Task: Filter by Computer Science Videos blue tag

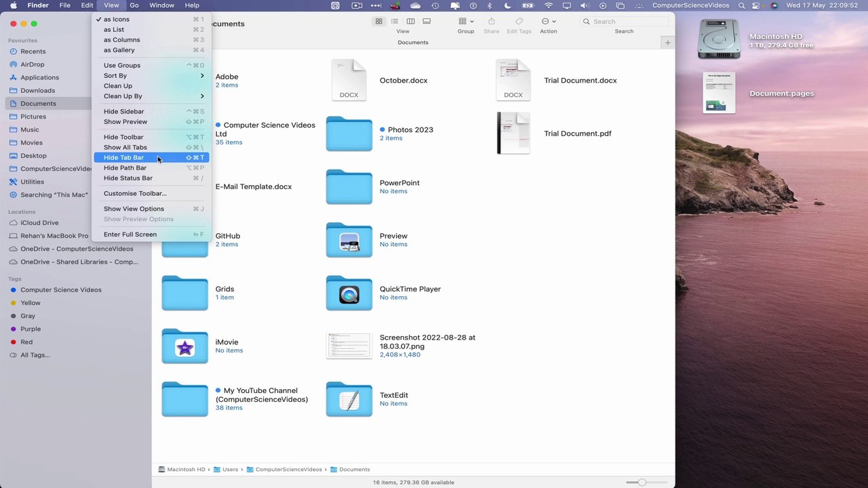Action: click(x=60, y=289)
